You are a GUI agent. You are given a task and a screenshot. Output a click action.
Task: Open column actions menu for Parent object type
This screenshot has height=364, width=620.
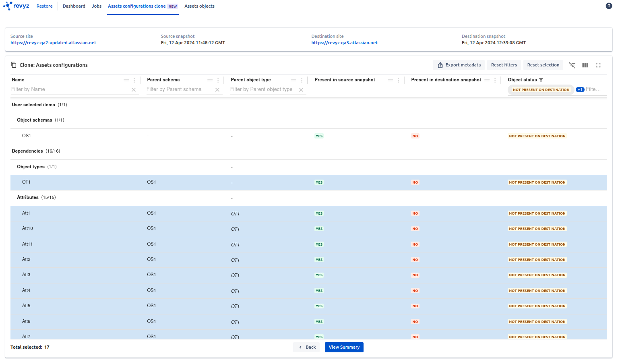tap(302, 80)
